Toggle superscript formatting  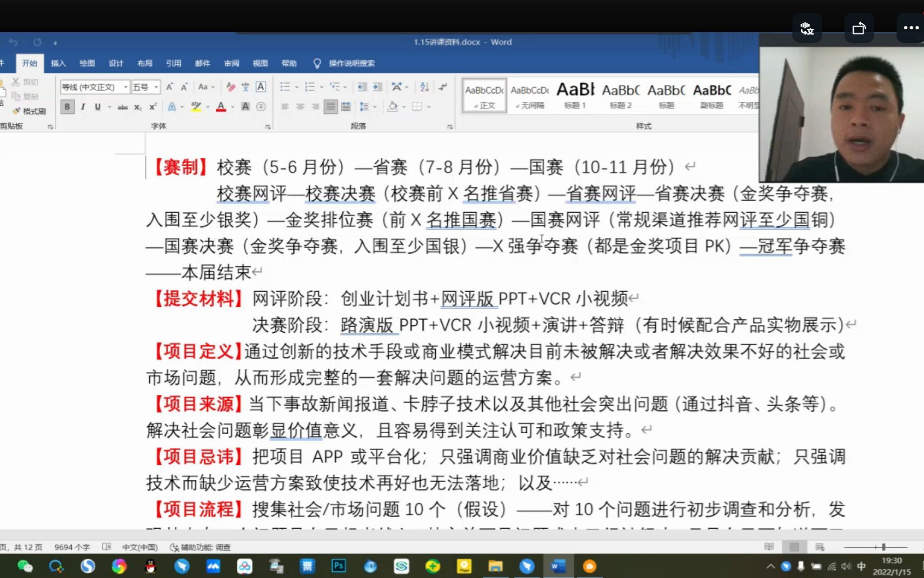click(153, 107)
